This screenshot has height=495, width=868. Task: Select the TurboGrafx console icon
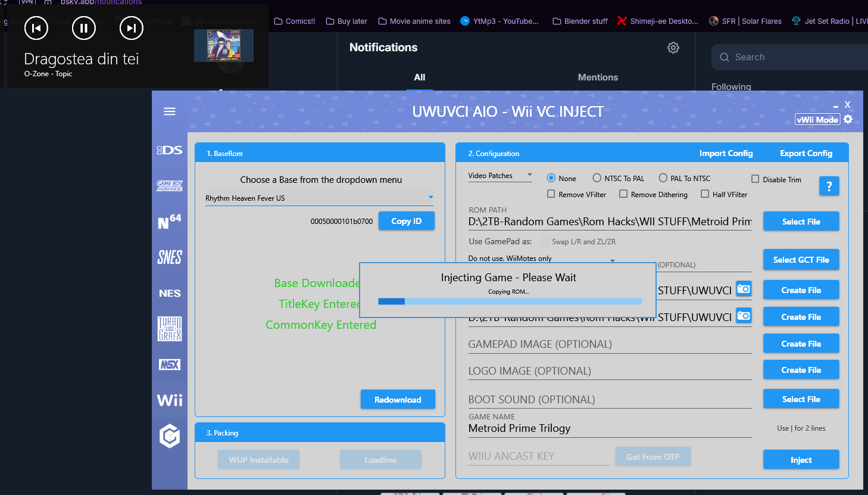pos(170,329)
